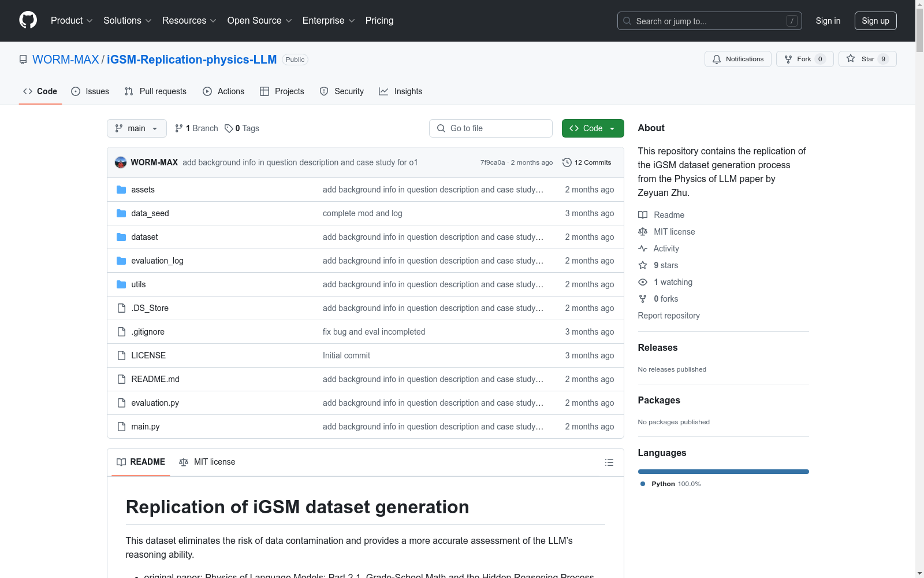
Task: Expand the Solutions menu
Action: coord(128,21)
